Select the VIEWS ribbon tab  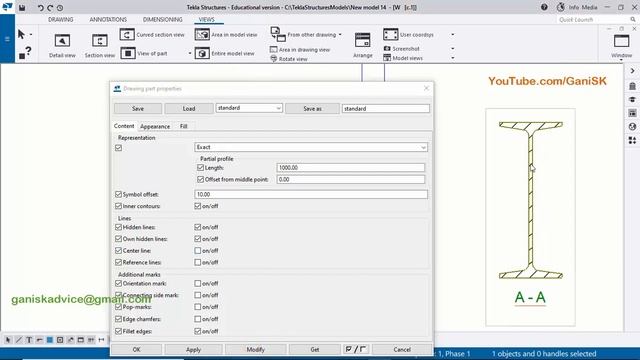(207, 20)
